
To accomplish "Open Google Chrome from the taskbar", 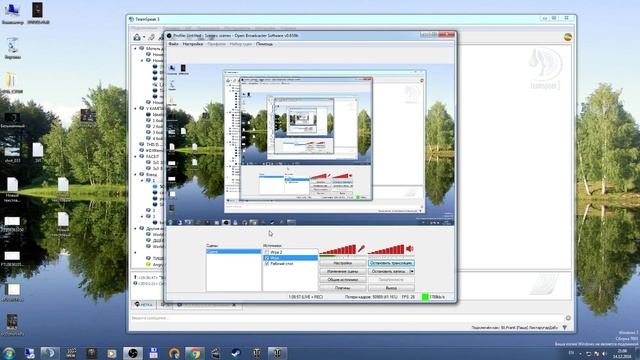I will coord(195,353).
